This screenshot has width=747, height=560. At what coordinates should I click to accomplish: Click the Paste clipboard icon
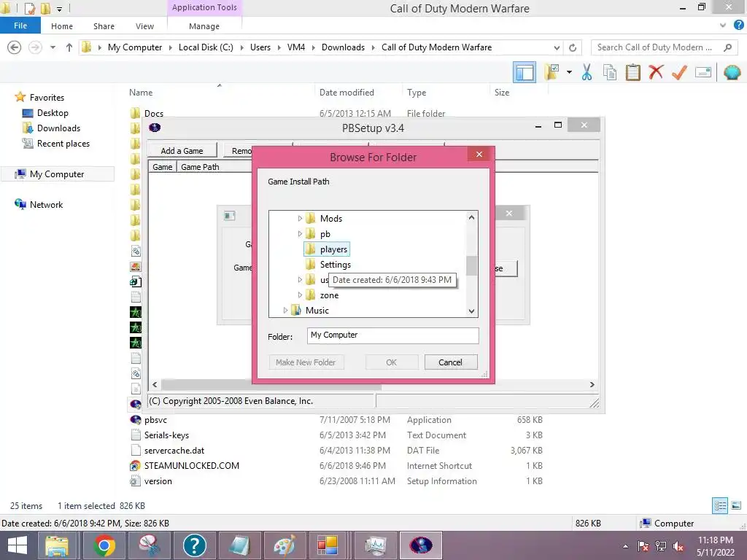632,72
